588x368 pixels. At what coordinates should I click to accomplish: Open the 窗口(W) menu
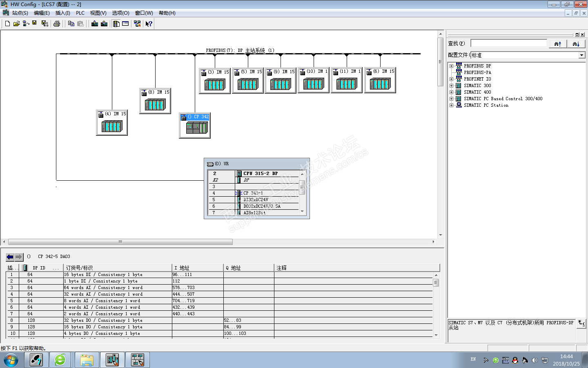(x=144, y=13)
